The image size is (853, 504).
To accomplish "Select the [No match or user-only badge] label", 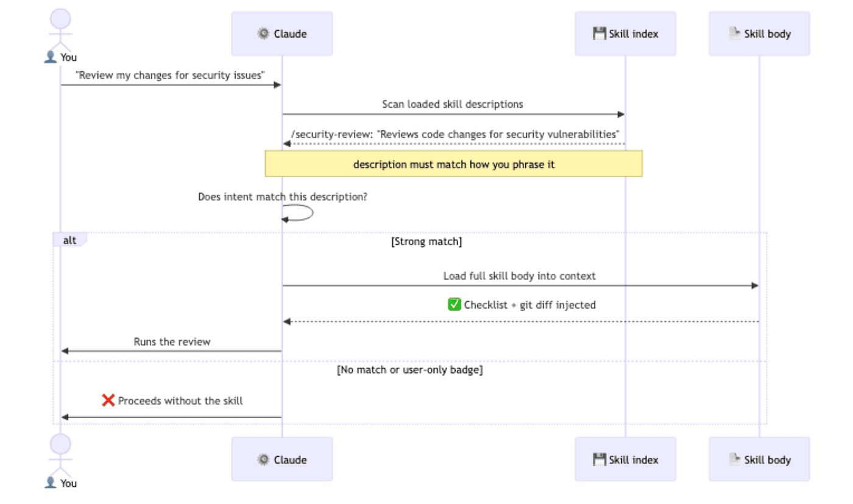I will [x=409, y=369].
